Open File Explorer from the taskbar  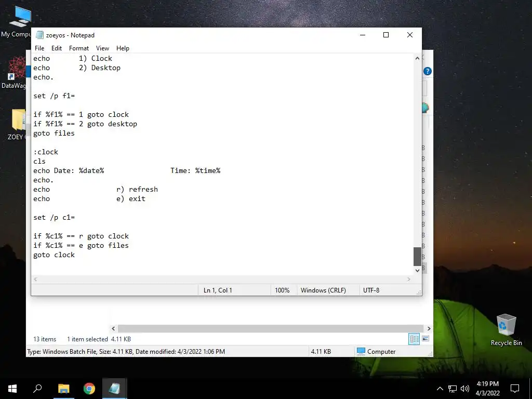(63, 389)
